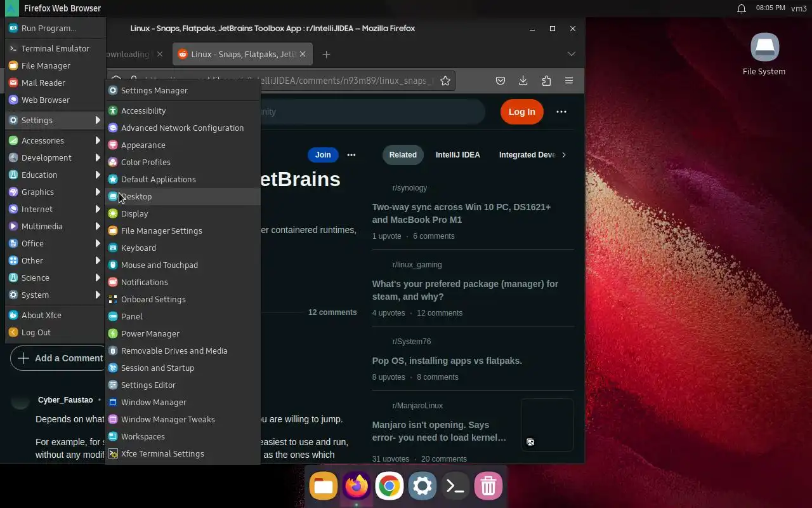Viewport: 812px width, 508px height.
Task: Open Run Program from applications menu
Action: (55, 28)
